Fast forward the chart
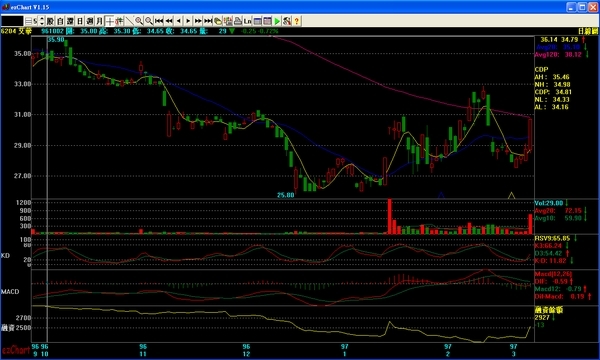 tap(198, 21)
